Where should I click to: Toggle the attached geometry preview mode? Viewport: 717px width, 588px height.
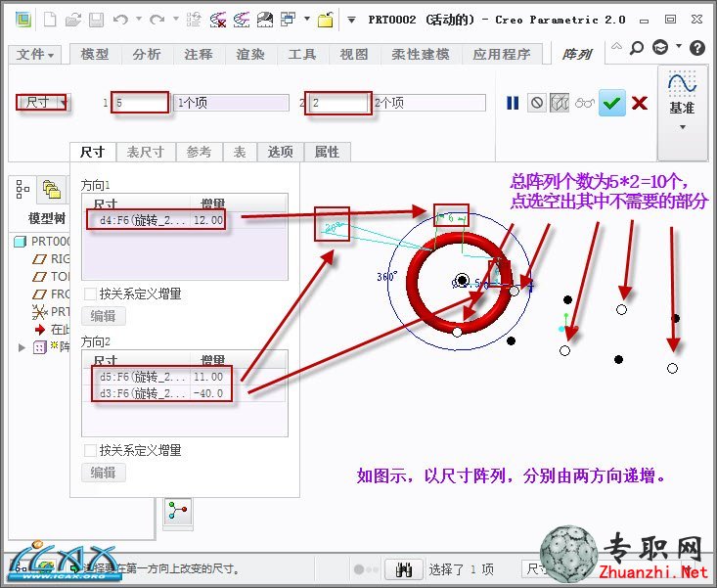coord(560,103)
